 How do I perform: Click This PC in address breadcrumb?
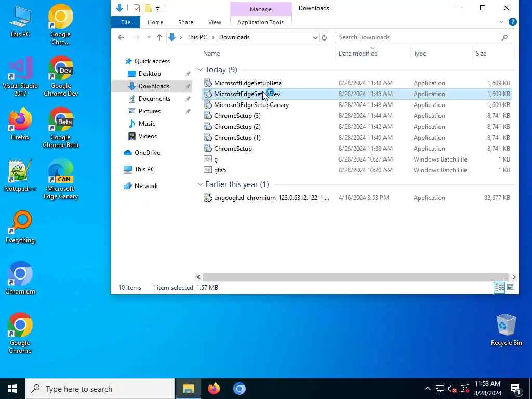pos(197,37)
